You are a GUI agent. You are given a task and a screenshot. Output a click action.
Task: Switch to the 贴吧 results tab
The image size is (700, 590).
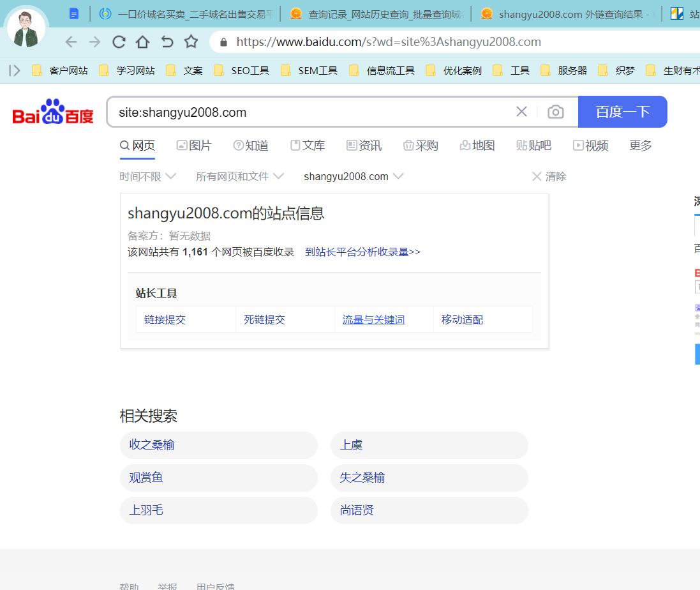point(533,146)
